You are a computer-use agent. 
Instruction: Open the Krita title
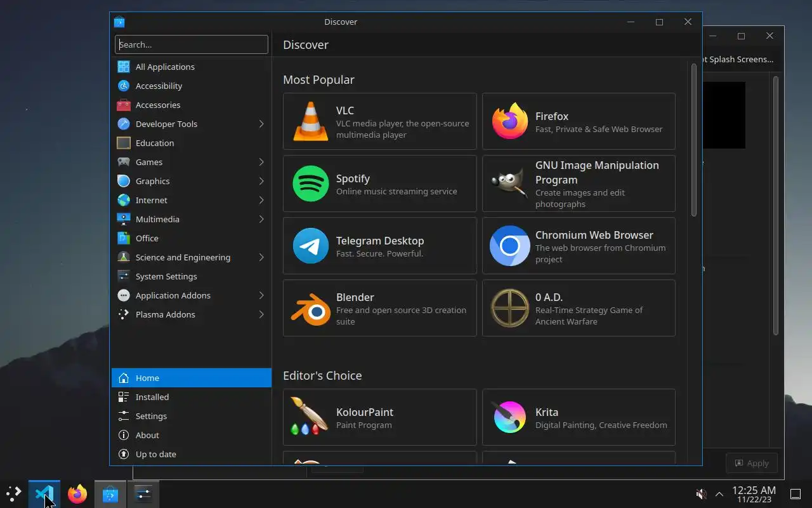(547, 412)
